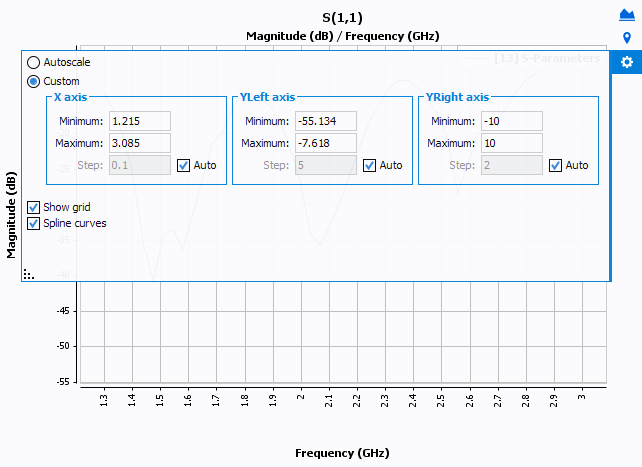Click the -55 tick on magnitude axis
Viewport: 642px width, 467px height.
tap(63, 382)
